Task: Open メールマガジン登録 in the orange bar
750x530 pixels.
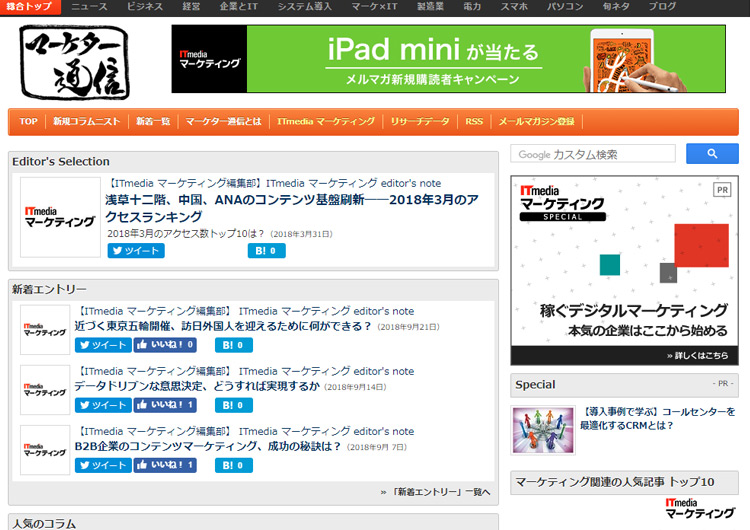Action: (536, 121)
